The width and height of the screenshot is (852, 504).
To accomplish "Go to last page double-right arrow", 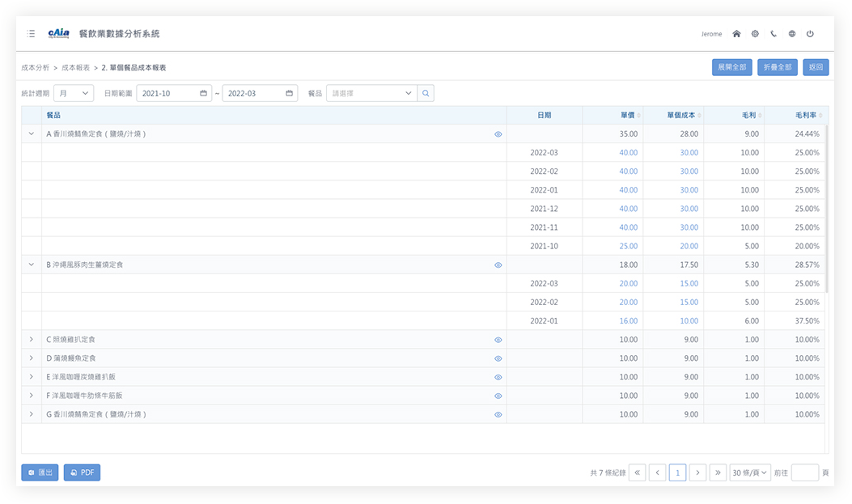I will click(718, 472).
